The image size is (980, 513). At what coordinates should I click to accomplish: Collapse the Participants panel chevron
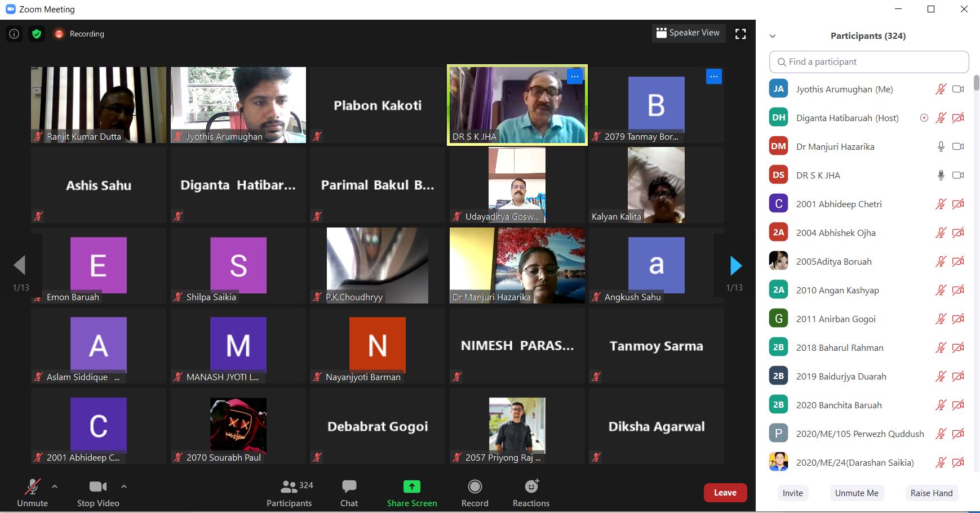[773, 36]
